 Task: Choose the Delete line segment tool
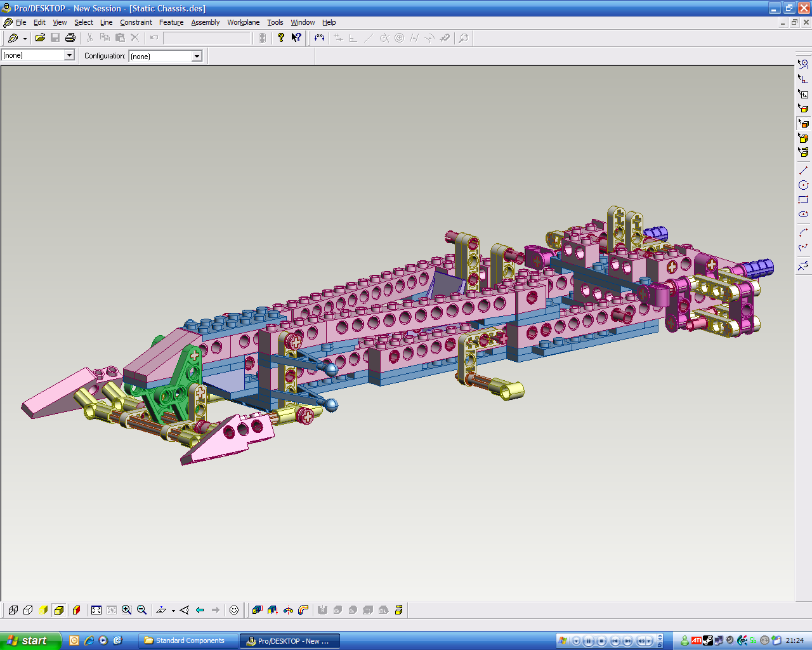click(803, 265)
